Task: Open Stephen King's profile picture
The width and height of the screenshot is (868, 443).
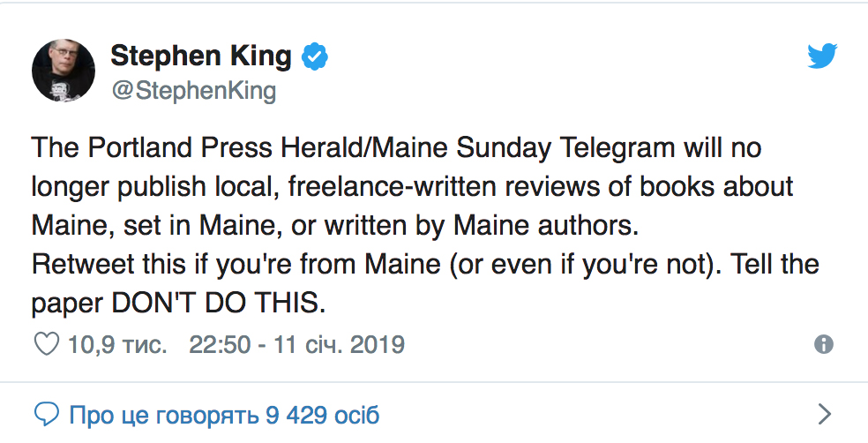Action: (x=64, y=71)
